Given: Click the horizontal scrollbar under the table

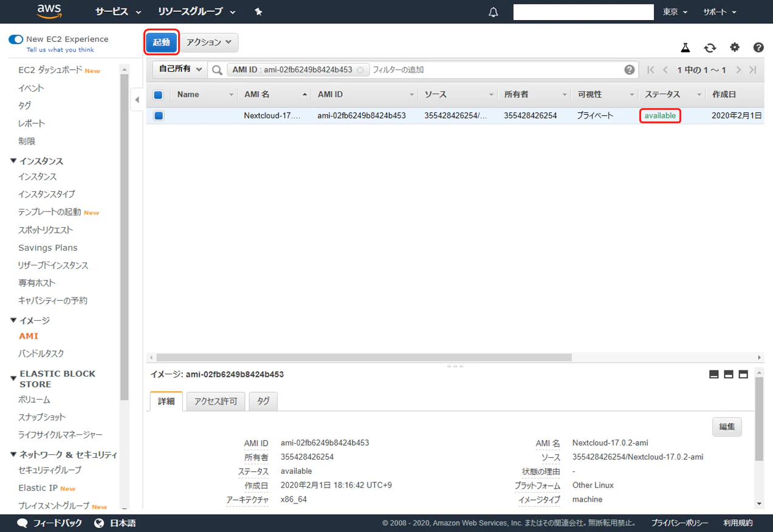Looking at the screenshot, I should (x=364, y=358).
